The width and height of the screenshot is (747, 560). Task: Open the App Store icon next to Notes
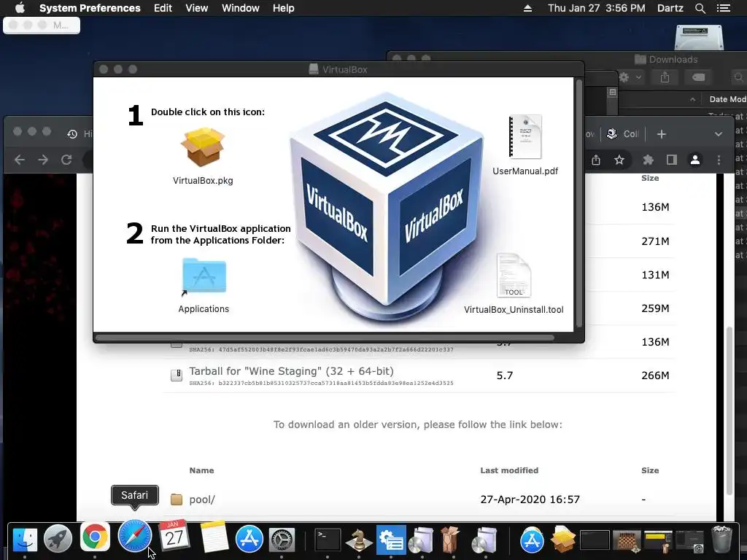[249, 539]
